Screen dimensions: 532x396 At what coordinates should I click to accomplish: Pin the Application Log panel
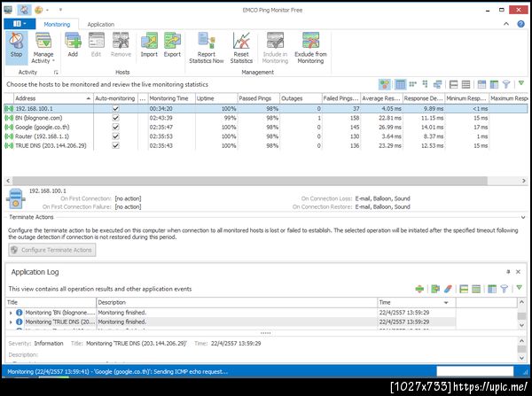pos(508,272)
